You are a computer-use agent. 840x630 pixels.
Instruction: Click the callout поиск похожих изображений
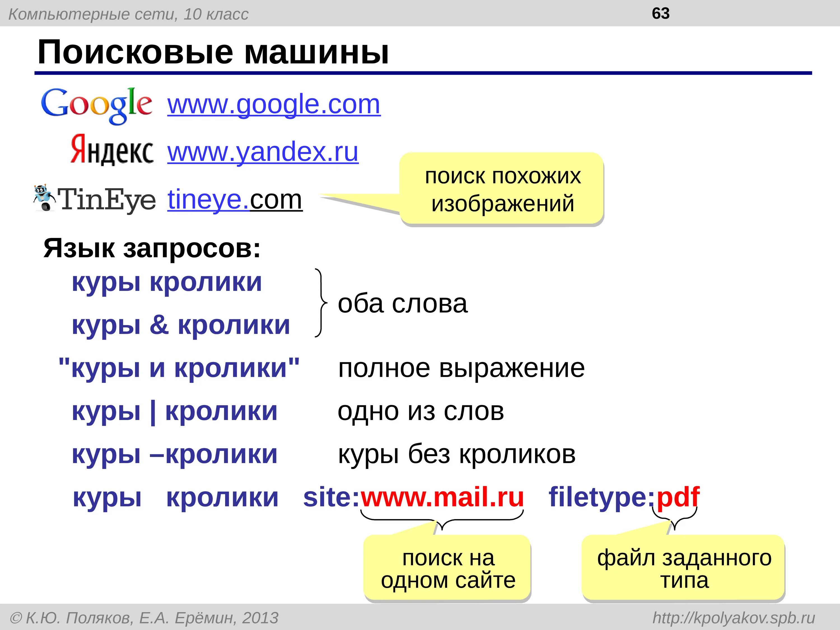[502, 189]
